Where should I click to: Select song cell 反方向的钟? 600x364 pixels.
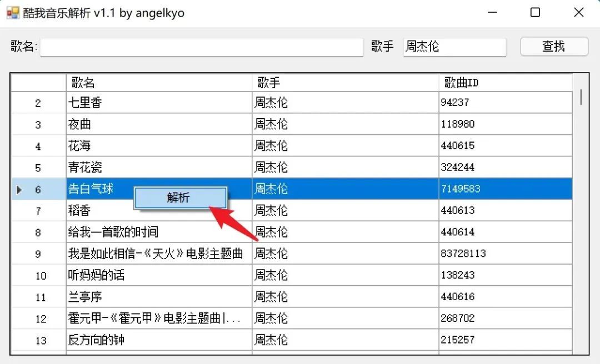(159, 340)
